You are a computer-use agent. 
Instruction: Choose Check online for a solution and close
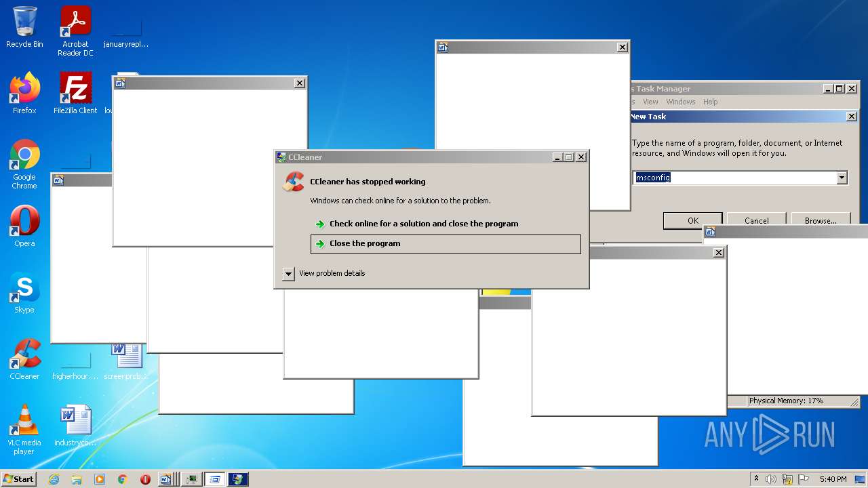(424, 224)
